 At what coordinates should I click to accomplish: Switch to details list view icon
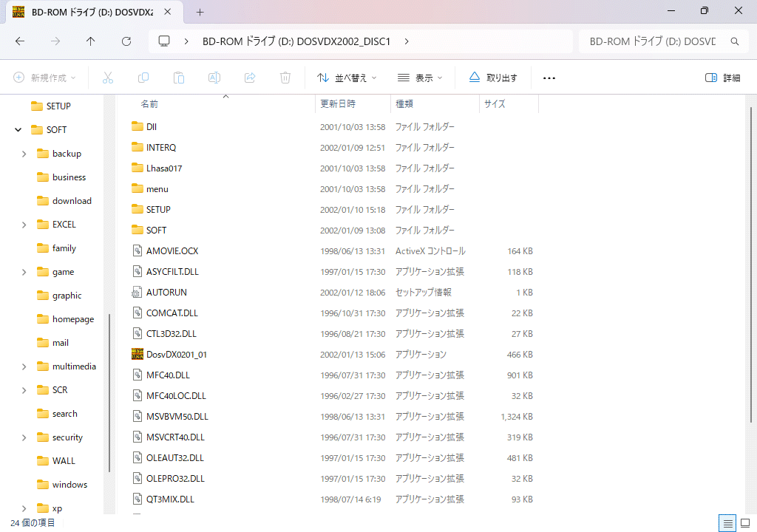[727, 523]
